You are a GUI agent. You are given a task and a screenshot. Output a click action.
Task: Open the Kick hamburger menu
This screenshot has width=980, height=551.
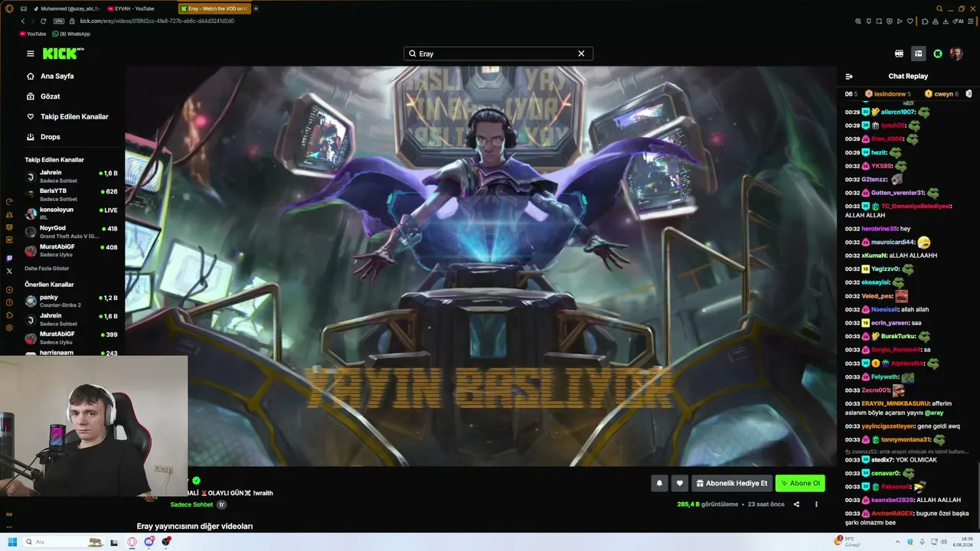[31, 54]
